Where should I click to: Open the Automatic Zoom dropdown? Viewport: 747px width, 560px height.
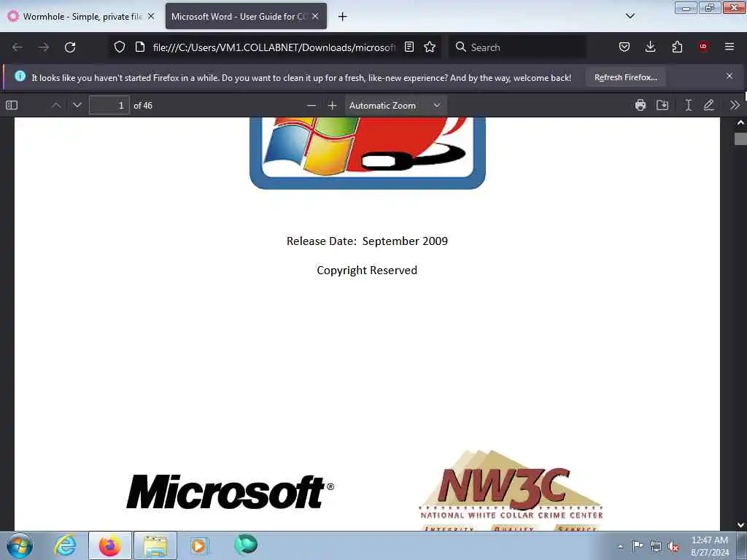coord(395,105)
